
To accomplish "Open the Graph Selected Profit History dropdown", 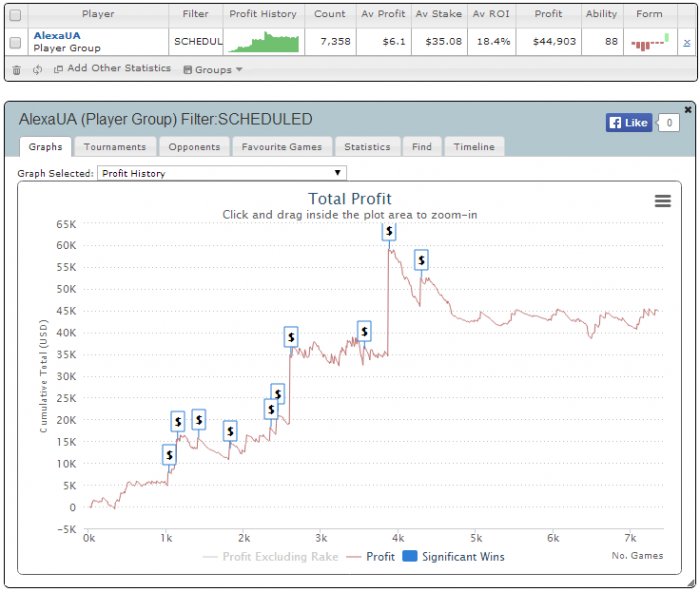I will pos(221,173).
